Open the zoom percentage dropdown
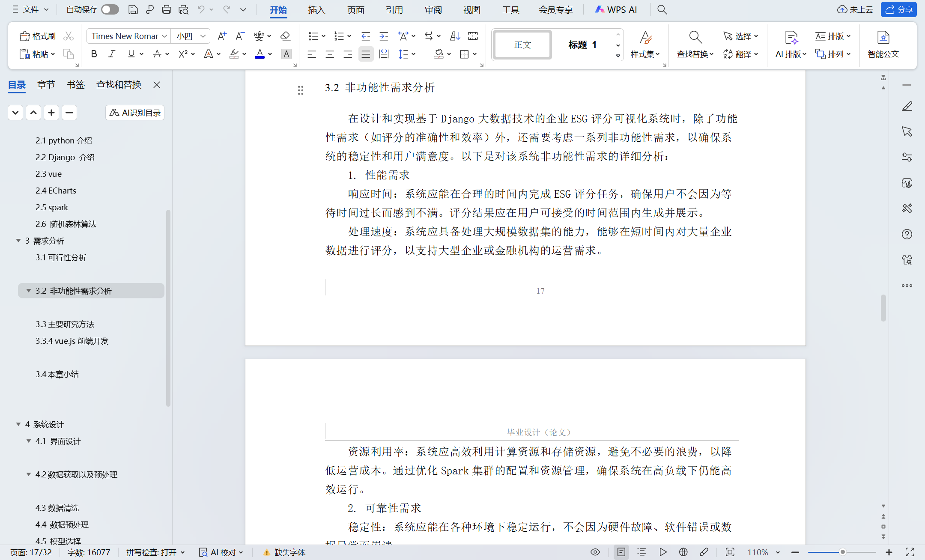Image resolution: width=925 pixels, height=560 pixels. pos(778,552)
